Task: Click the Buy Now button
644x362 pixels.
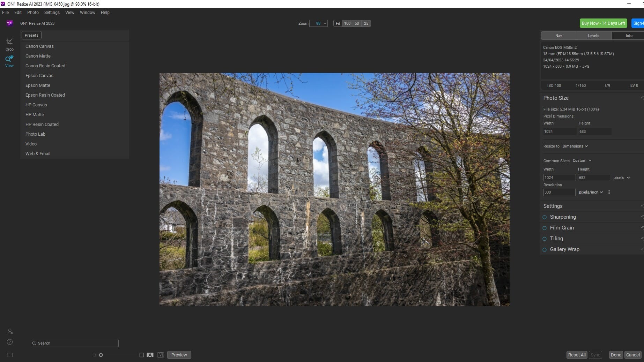Action: pos(603,23)
